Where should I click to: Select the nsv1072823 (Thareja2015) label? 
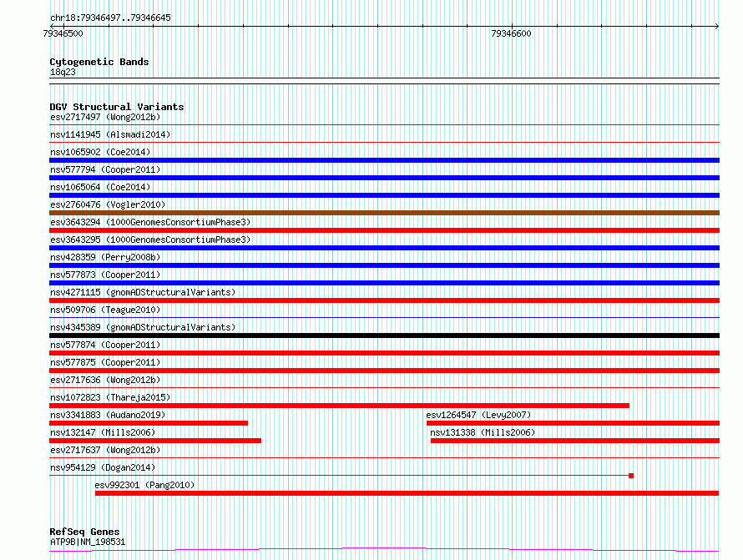tap(110, 397)
